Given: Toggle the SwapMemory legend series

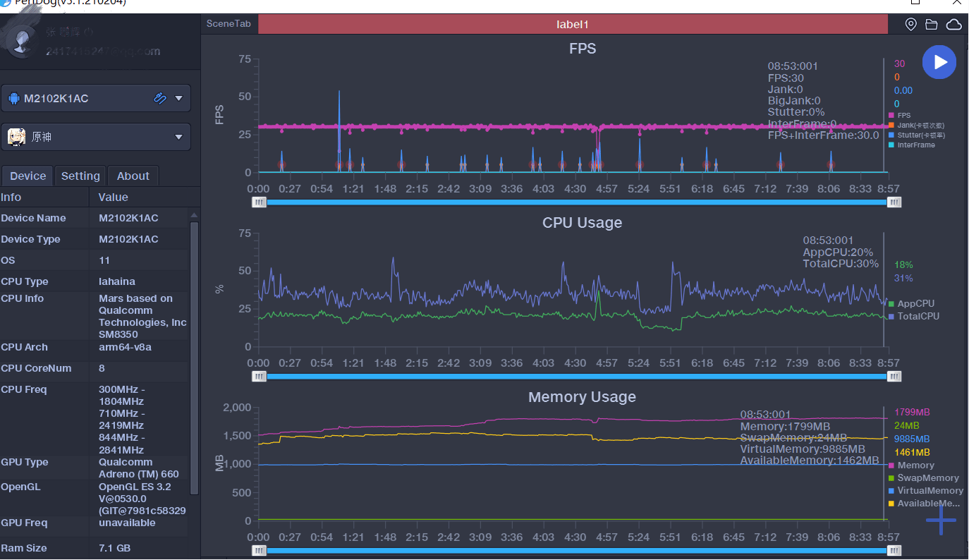Looking at the screenshot, I should coord(923,477).
